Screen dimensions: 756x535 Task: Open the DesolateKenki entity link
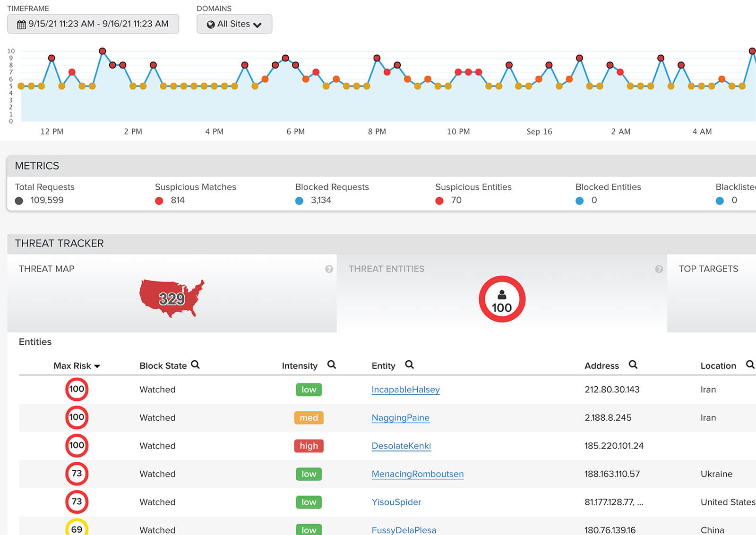coord(402,446)
